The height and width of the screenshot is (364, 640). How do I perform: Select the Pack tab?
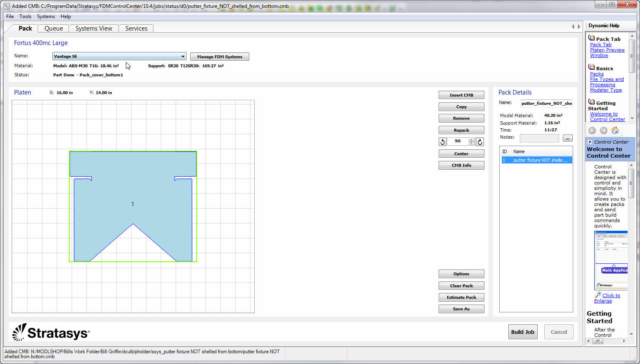25,28
